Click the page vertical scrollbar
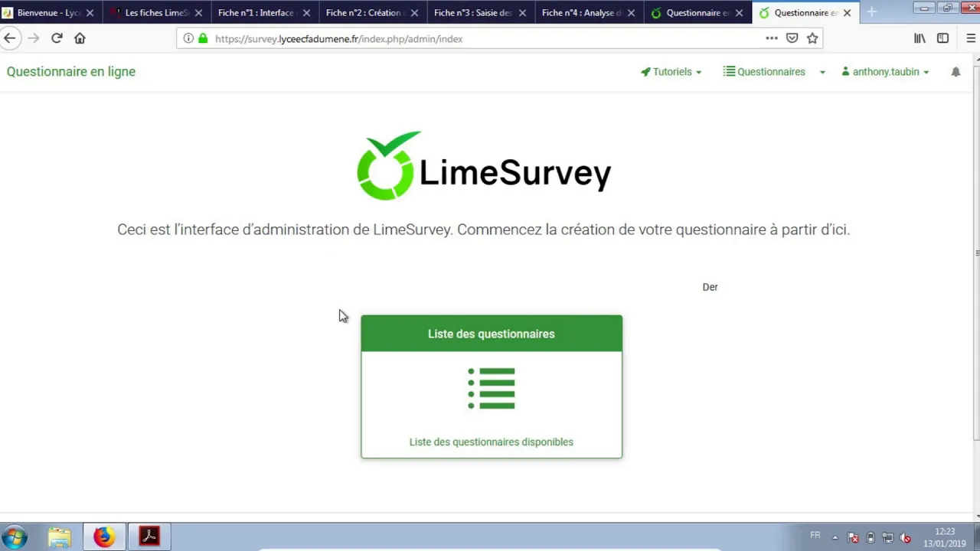This screenshot has width=980, height=551. [976, 253]
